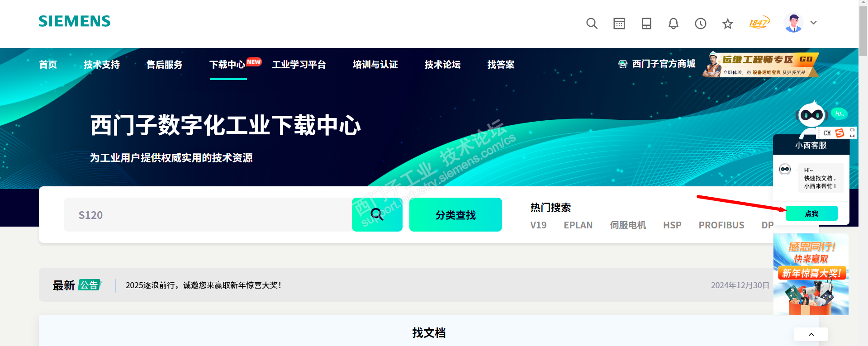Select hot search term PROFIBUS
Viewport: 868px width, 346px height.
721,225
